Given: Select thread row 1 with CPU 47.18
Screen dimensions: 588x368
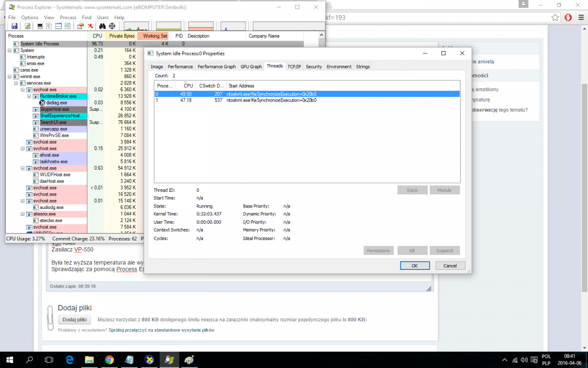Looking at the screenshot, I should click(307, 100).
